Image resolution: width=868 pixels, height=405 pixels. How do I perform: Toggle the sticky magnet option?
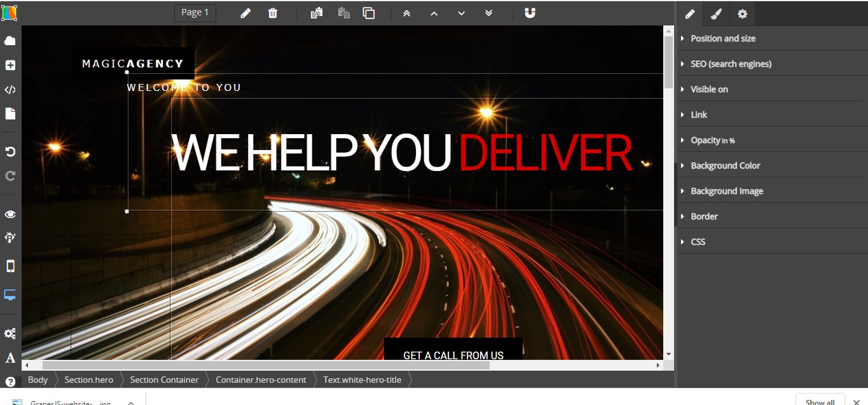coord(530,13)
